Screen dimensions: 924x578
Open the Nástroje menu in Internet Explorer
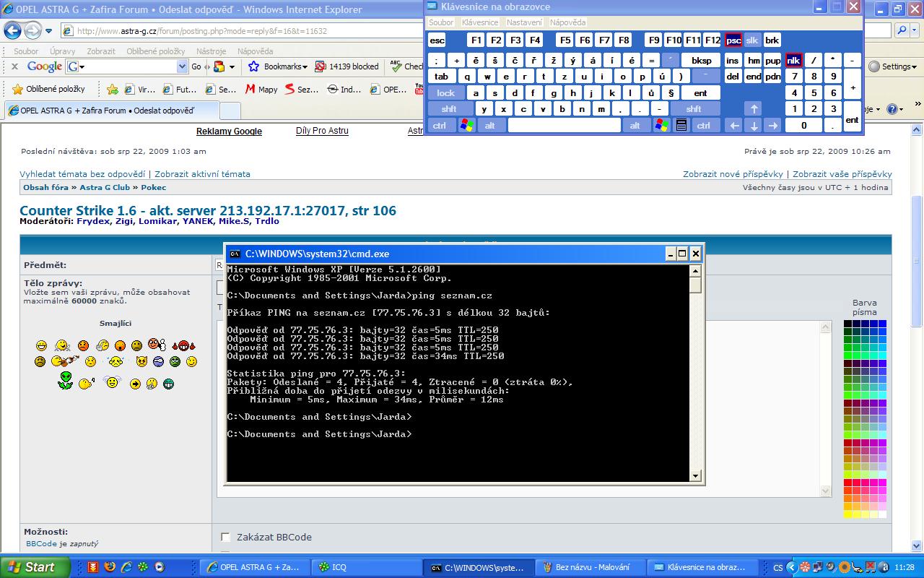(x=211, y=51)
